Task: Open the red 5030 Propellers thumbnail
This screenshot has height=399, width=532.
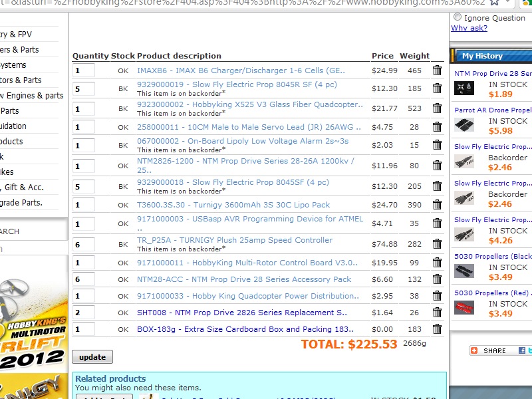Action: coord(464,307)
